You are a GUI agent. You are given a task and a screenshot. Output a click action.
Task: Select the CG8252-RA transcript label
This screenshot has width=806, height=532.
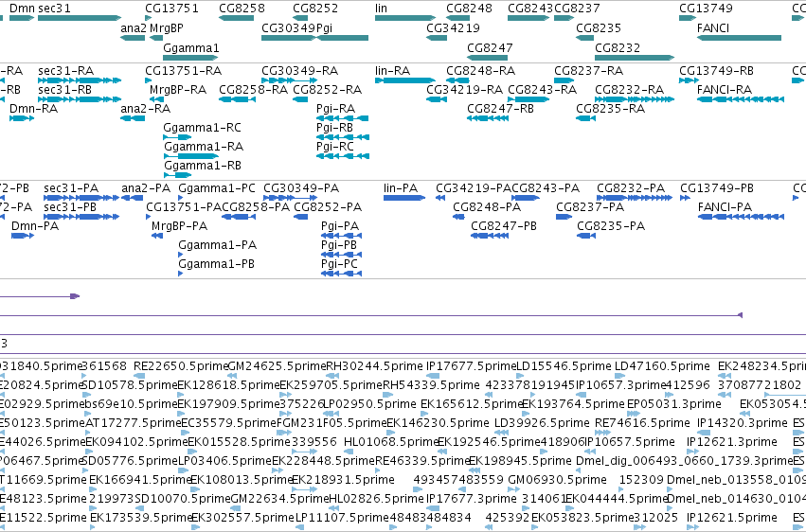328,90
